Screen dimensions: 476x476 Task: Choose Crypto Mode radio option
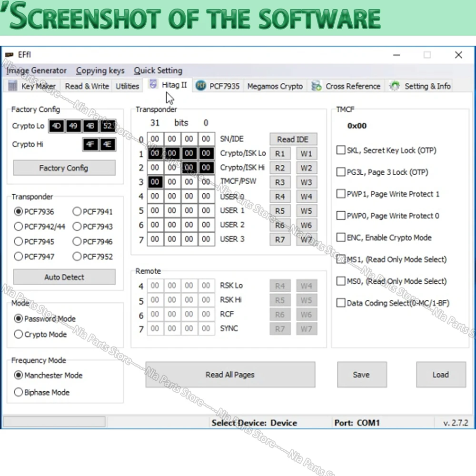coord(19,335)
